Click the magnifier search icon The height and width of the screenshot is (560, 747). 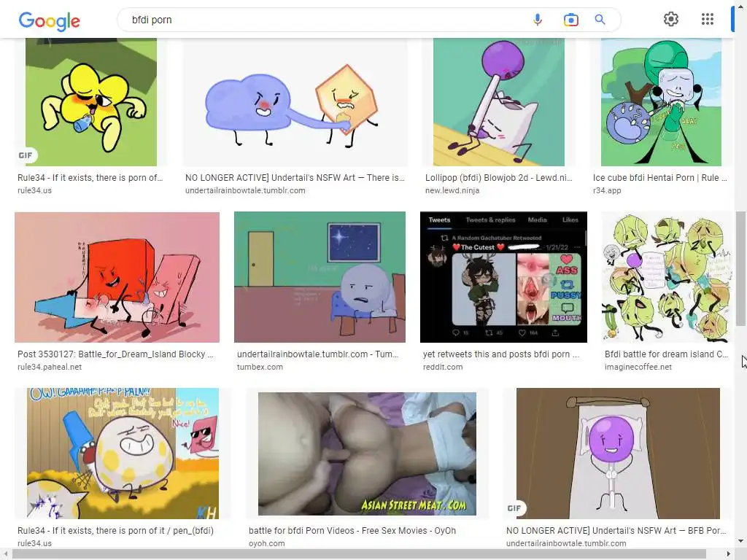click(600, 20)
